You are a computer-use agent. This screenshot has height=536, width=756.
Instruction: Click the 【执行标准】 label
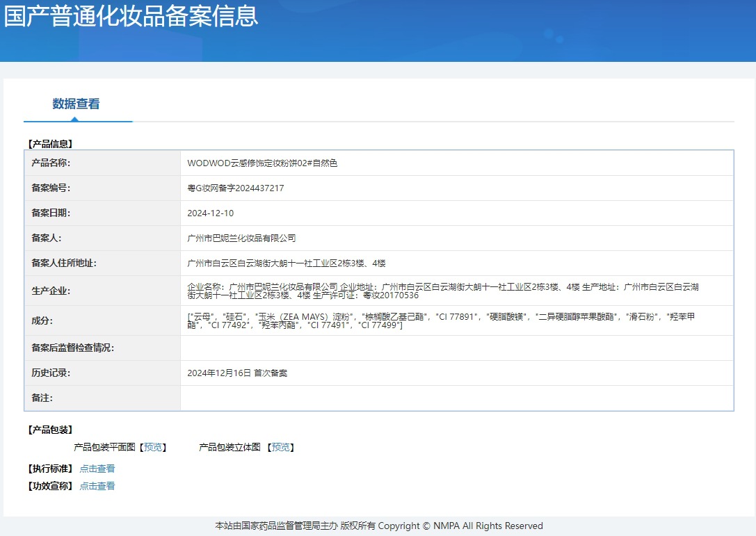coord(50,469)
